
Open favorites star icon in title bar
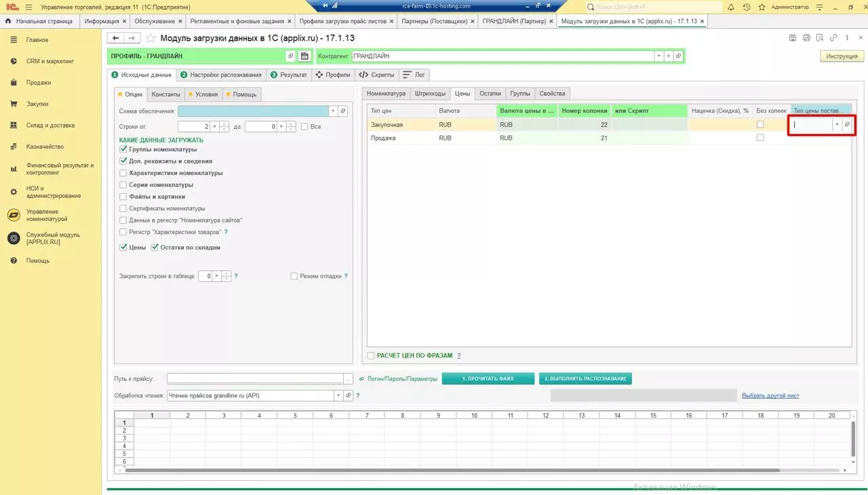762,7
